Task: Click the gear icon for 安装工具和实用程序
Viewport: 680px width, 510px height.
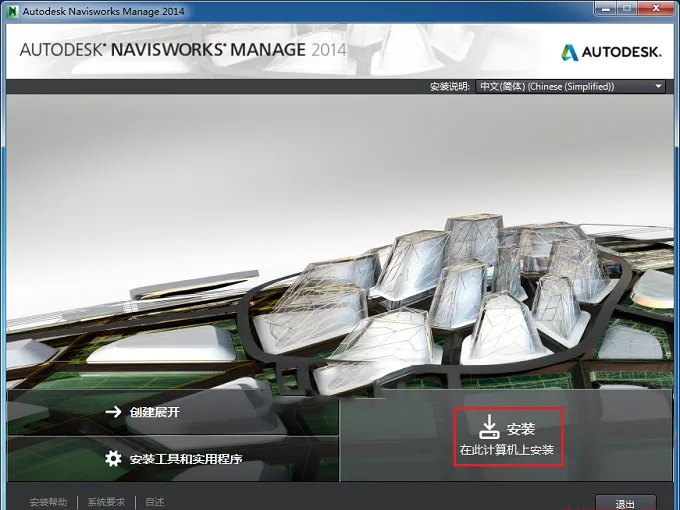Action: [x=114, y=458]
